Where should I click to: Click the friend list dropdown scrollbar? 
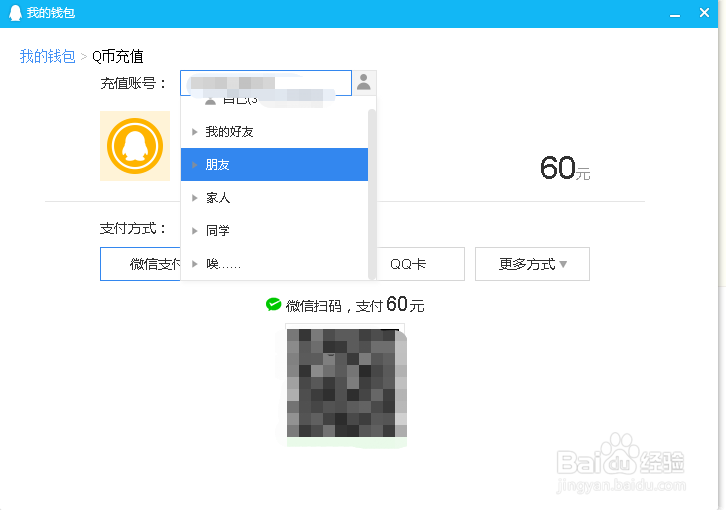point(371,195)
